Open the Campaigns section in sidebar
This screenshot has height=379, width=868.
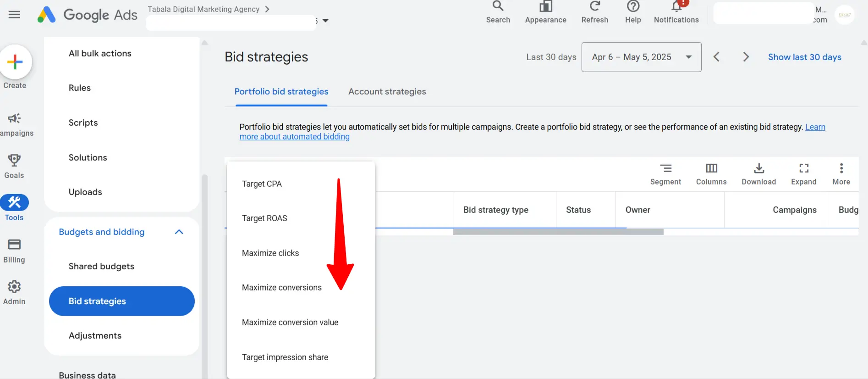[x=15, y=125]
